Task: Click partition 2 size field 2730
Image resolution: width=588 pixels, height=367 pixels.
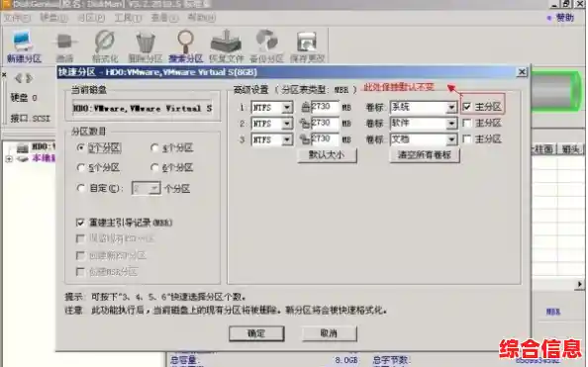Action: pos(325,124)
